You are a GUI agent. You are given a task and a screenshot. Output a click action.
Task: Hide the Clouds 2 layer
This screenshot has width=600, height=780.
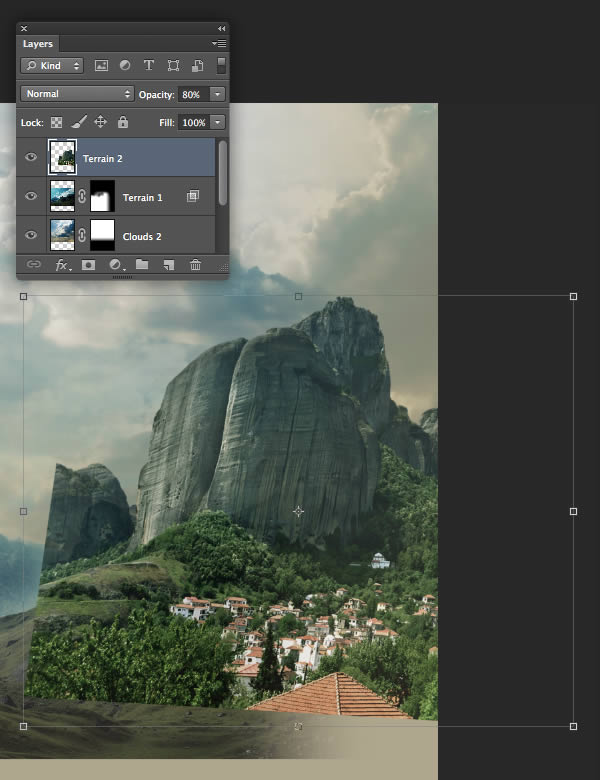[31, 235]
